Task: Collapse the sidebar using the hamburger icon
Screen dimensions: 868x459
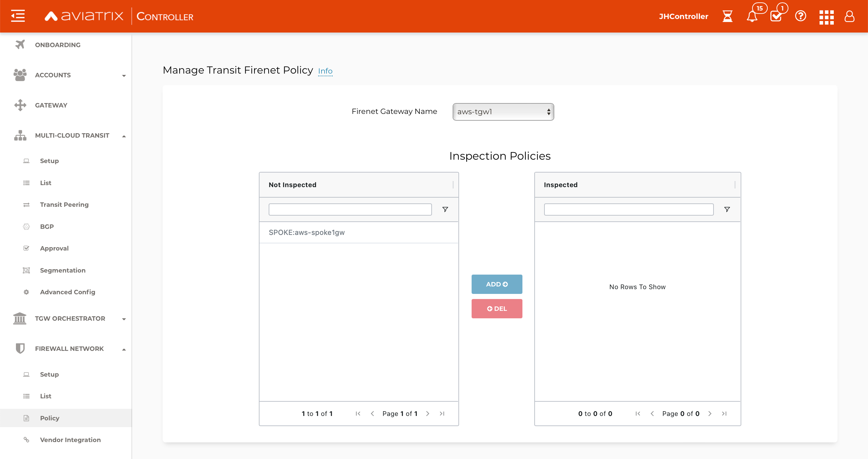Action: click(x=18, y=16)
